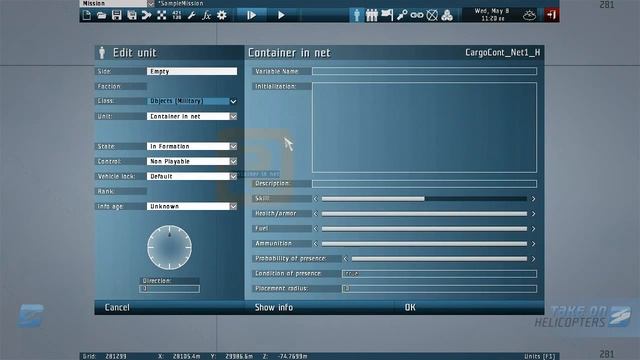Click the Ammunition slider bar
The image size is (640, 360).
pos(424,244)
